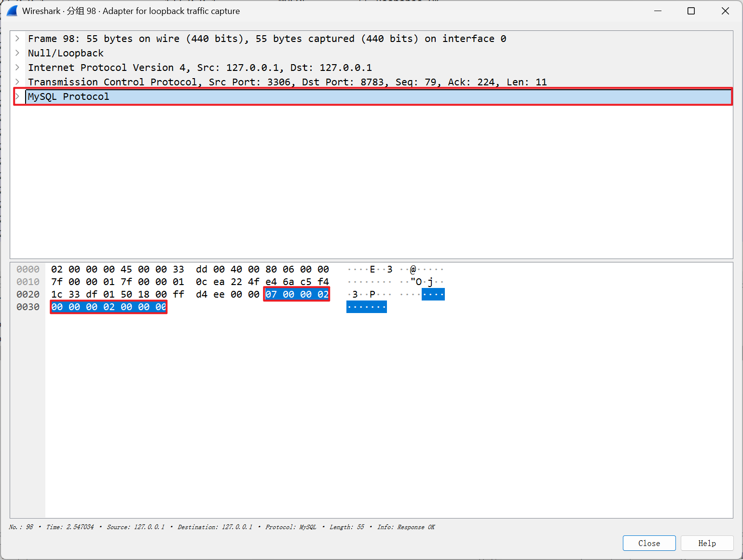Click the Close button

649,543
